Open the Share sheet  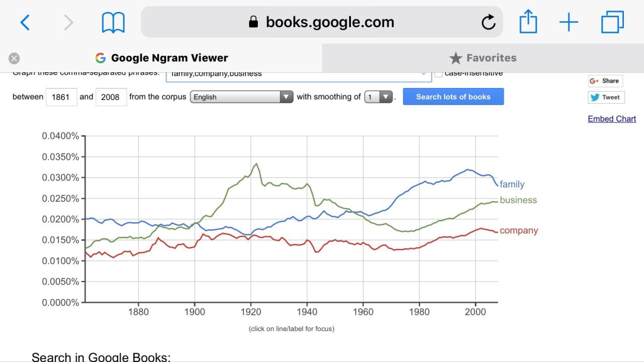click(528, 21)
